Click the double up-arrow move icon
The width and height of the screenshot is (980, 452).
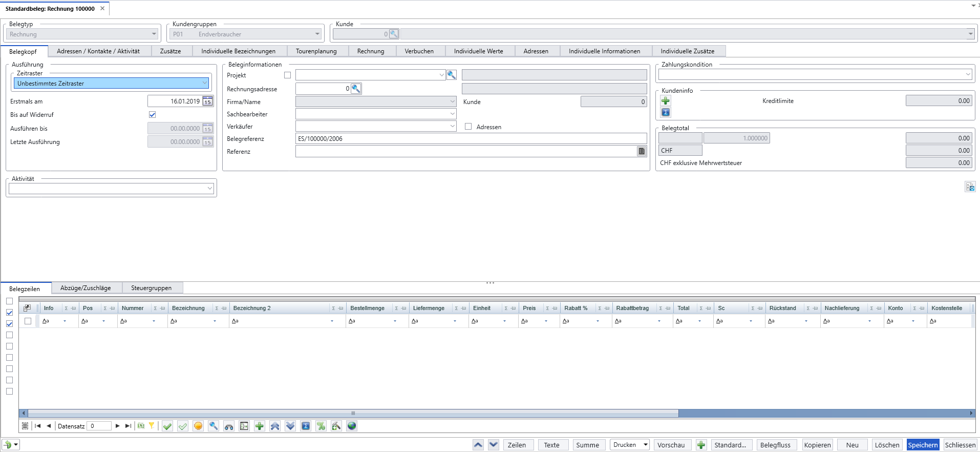coord(275,426)
